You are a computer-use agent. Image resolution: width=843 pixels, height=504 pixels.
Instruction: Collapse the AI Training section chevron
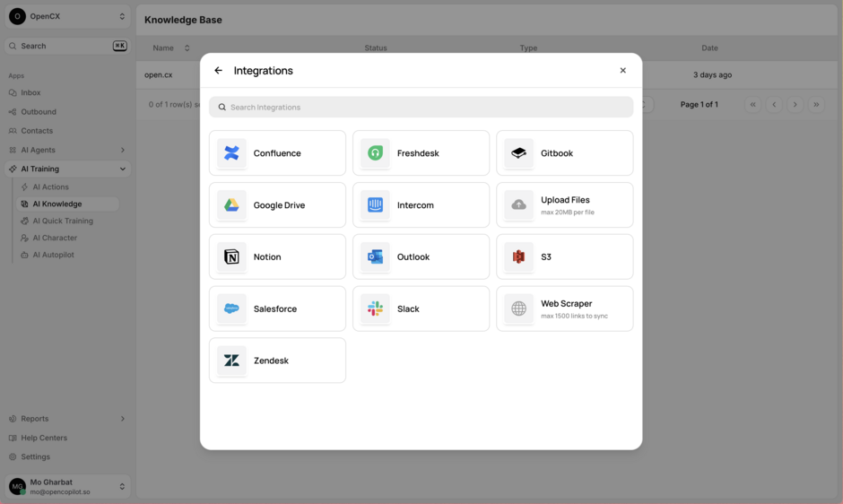[x=123, y=169]
